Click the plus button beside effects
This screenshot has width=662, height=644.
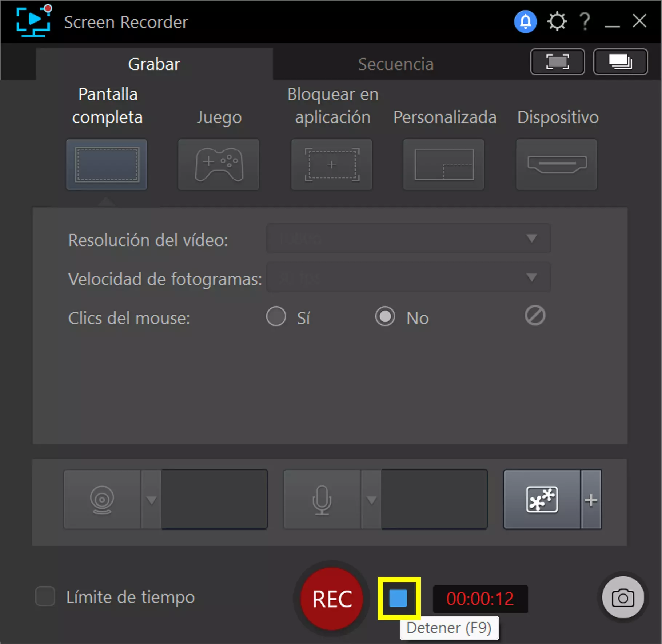pyautogui.click(x=591, y=499)
